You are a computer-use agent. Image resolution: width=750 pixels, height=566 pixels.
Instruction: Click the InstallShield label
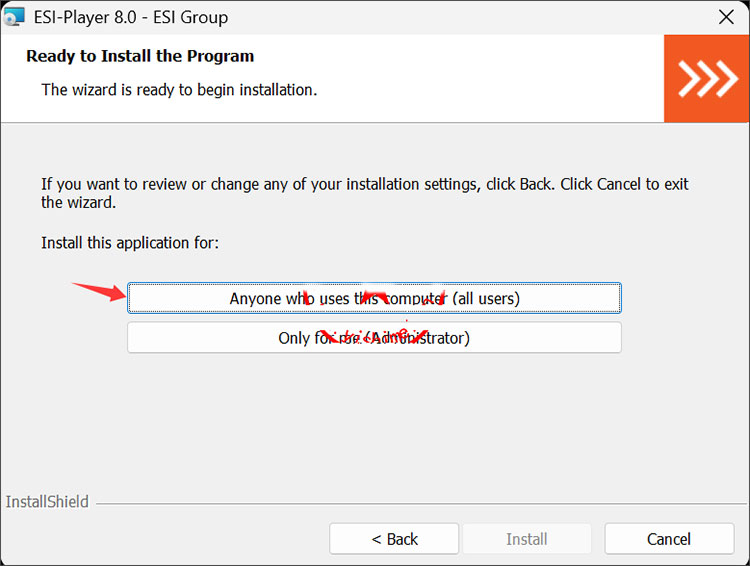[x=47, y=502]
